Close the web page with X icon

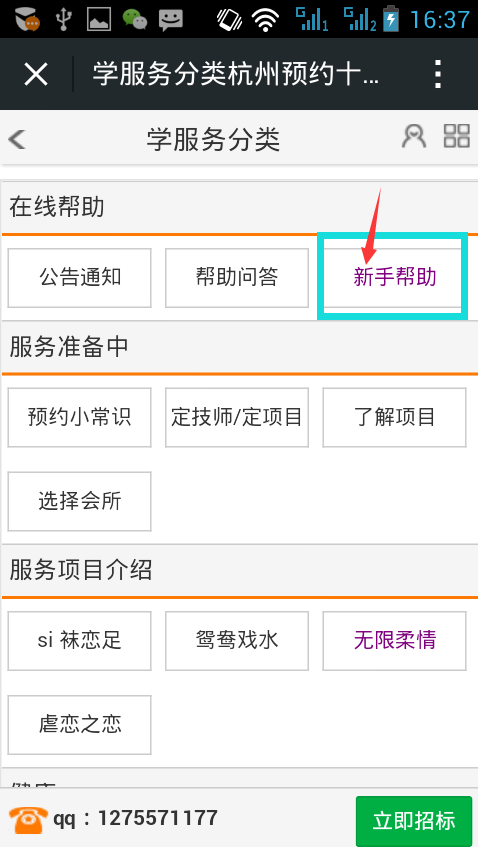tap(36, 74)
